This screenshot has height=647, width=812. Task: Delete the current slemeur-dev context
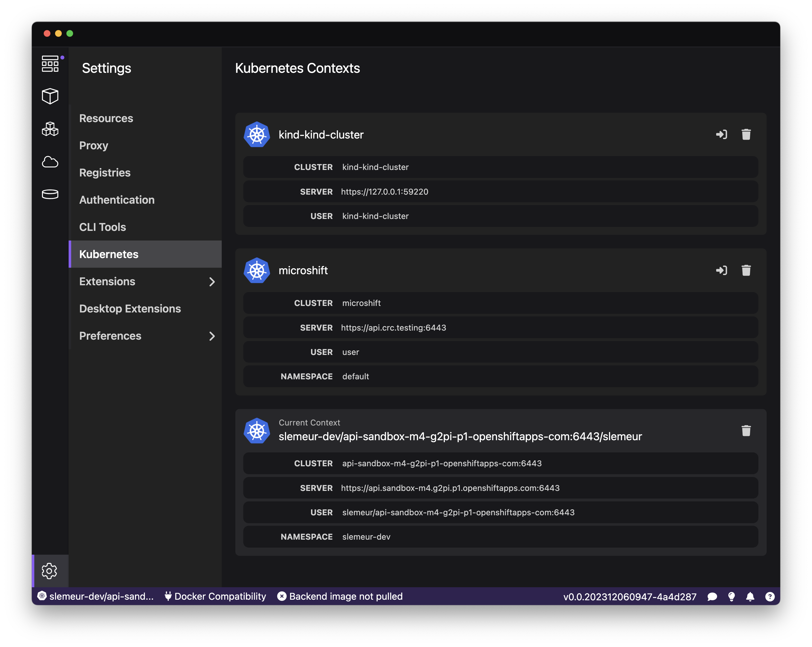(x=746, y=431)
